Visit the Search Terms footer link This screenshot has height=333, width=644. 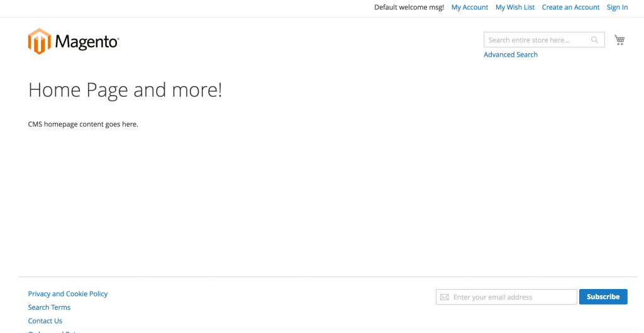[x=49, y=307]
